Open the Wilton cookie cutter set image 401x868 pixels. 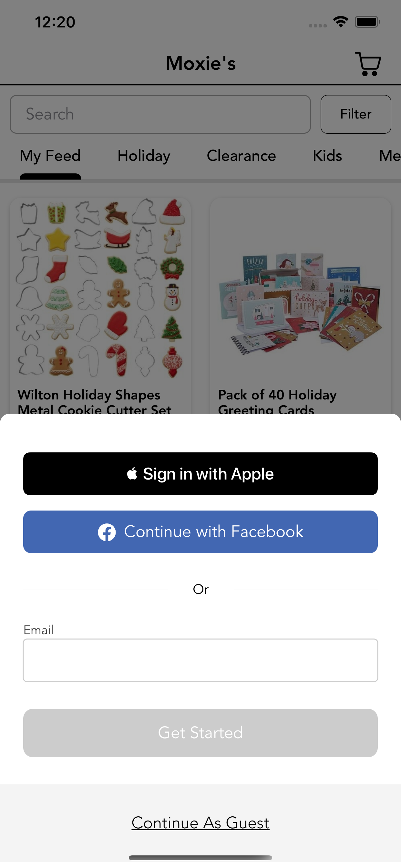point(100,288)
